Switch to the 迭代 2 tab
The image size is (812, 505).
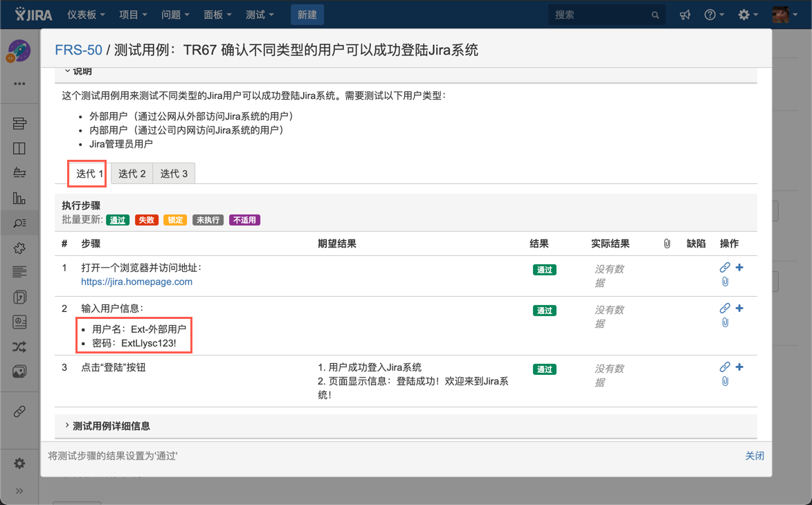[x=132, y=174]
